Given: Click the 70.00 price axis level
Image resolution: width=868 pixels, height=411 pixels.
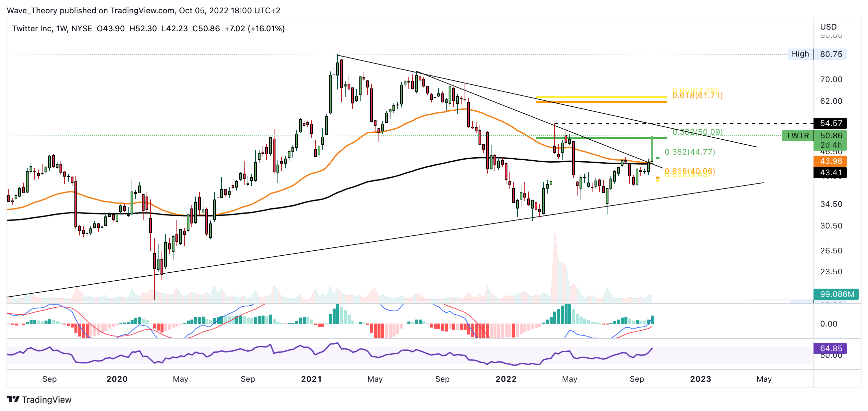Looking at the screenshot, I should point(831,79).
